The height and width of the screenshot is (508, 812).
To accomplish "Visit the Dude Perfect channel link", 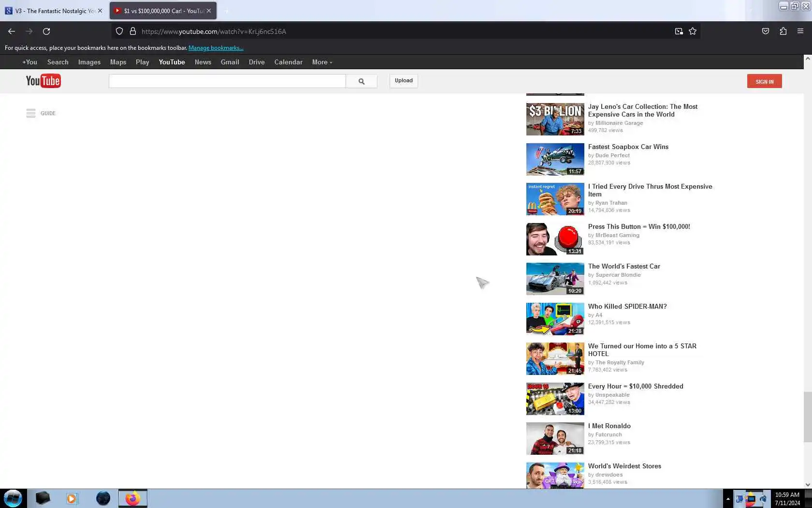I will 612,155.
